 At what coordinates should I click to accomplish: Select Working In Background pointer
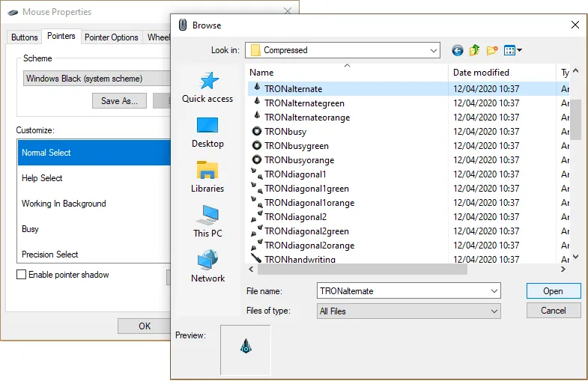pos(94,204)
